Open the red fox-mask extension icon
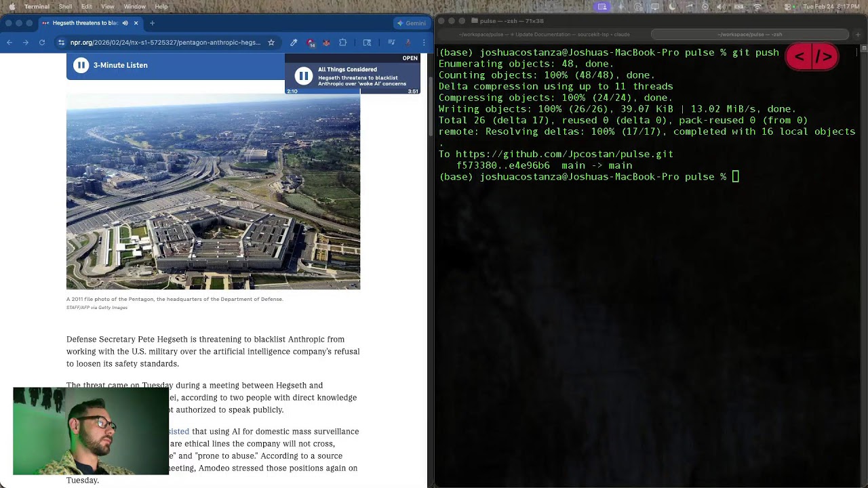Screen dimensions: 868x488 [x=326, y=43]
